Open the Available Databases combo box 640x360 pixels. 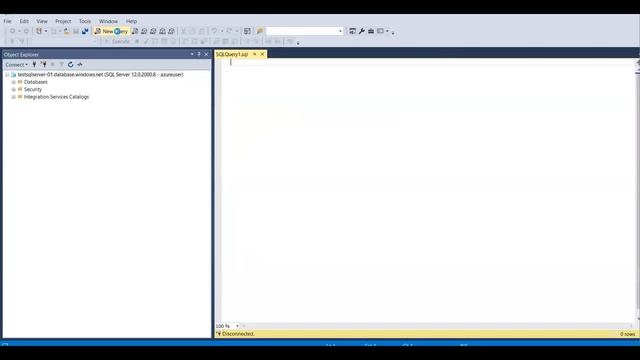(x=64, y=42)
